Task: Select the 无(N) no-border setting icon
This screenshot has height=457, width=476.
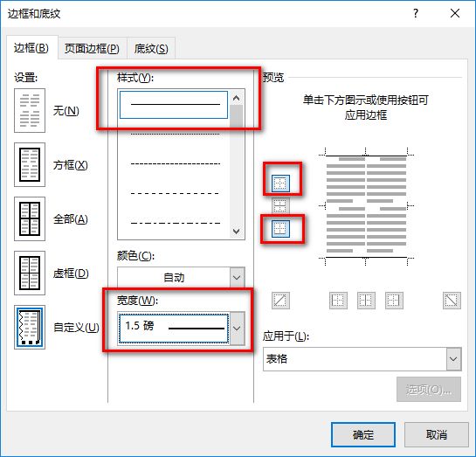Action: click(x=30, y=110)
